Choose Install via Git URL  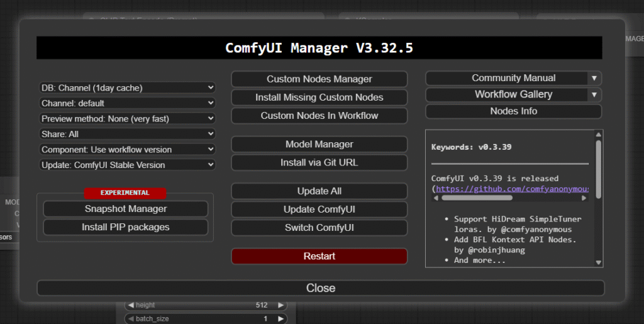(319, 162)
